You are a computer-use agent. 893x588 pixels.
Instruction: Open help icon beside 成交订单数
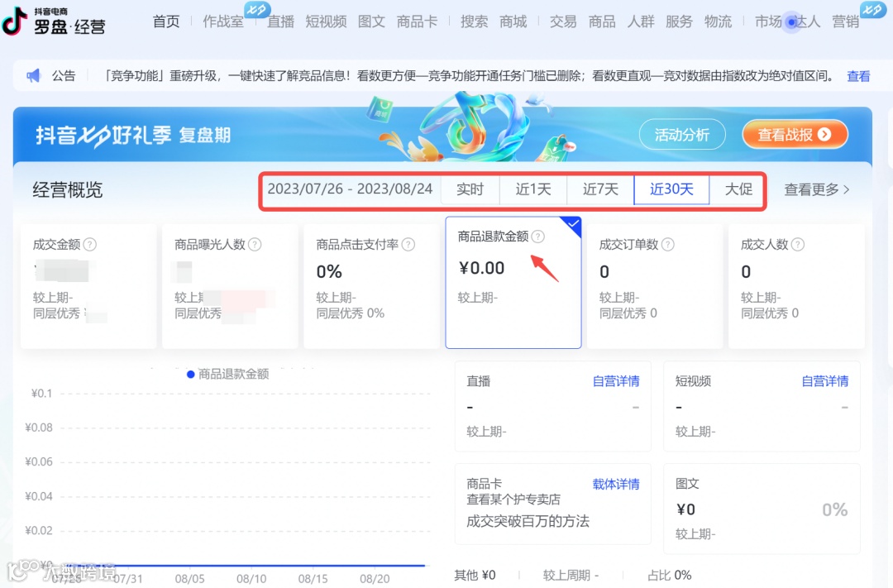668,245
